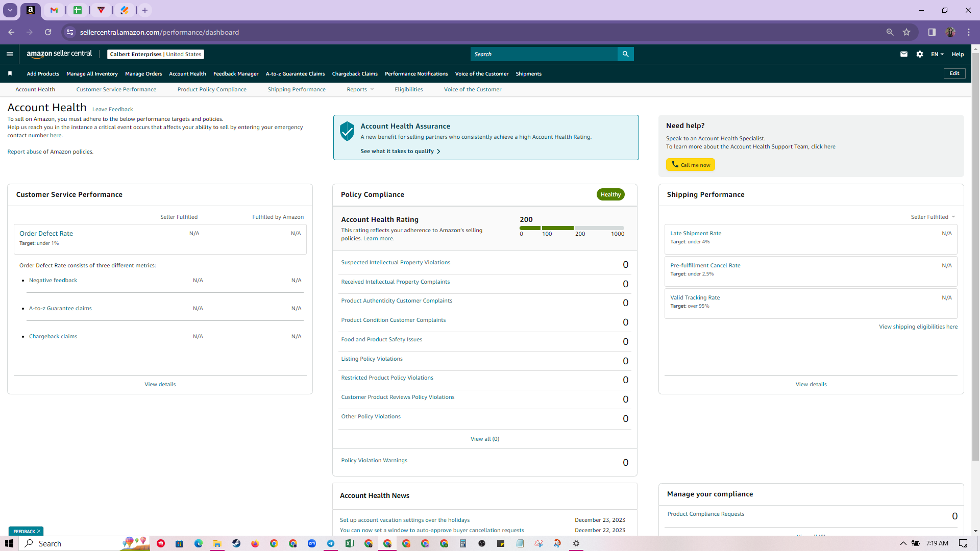
Task: Switch account Calbert Enterprises United States
Action: tap(156, 54)
